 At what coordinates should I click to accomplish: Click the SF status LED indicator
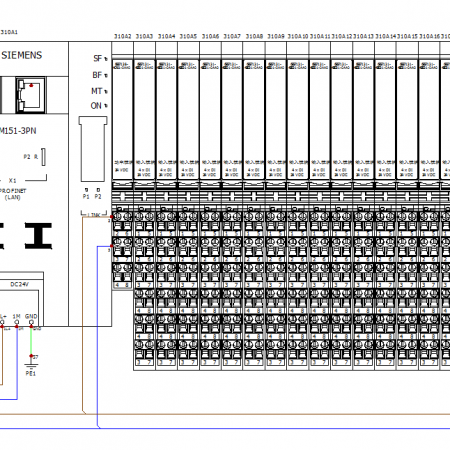click(x=106, y=59)
